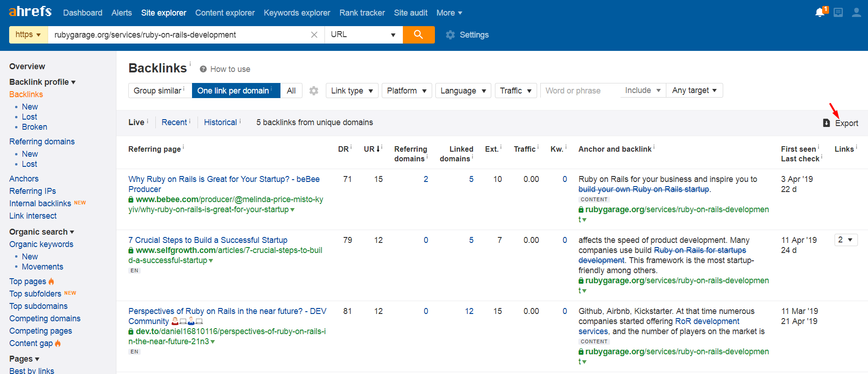Viewport: 868px width, 374px height.
Task: Switch to the Historical backlinks tab
Action: 220,122
